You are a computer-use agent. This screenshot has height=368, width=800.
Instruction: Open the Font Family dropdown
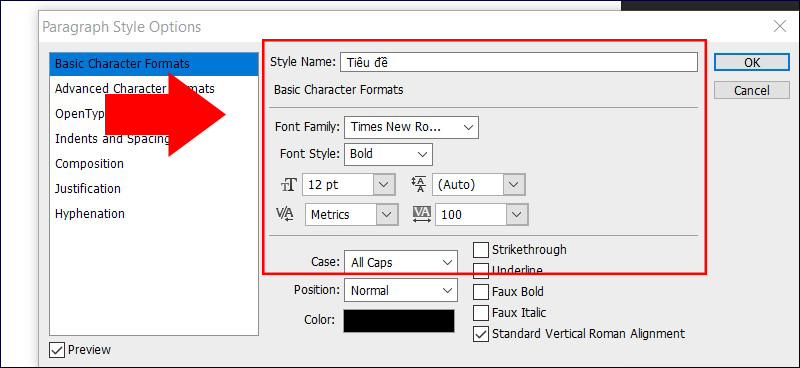(x=411, y=127)
